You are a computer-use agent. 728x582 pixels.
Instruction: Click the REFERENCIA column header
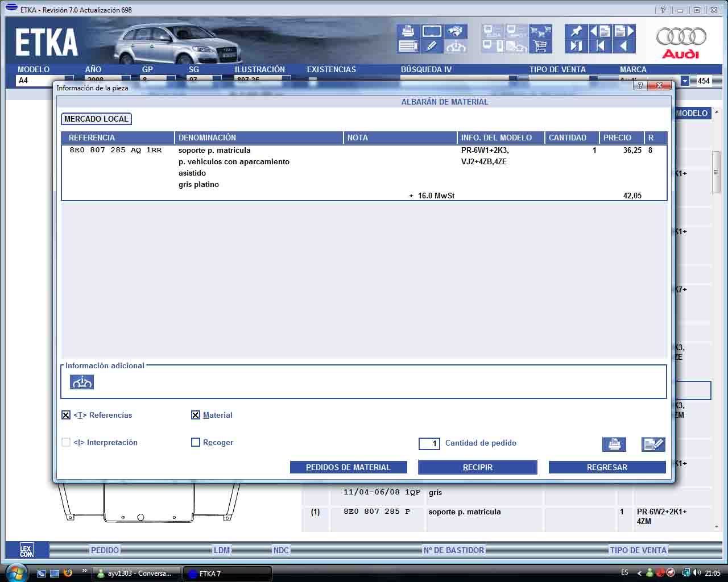(x=117, y=138)
